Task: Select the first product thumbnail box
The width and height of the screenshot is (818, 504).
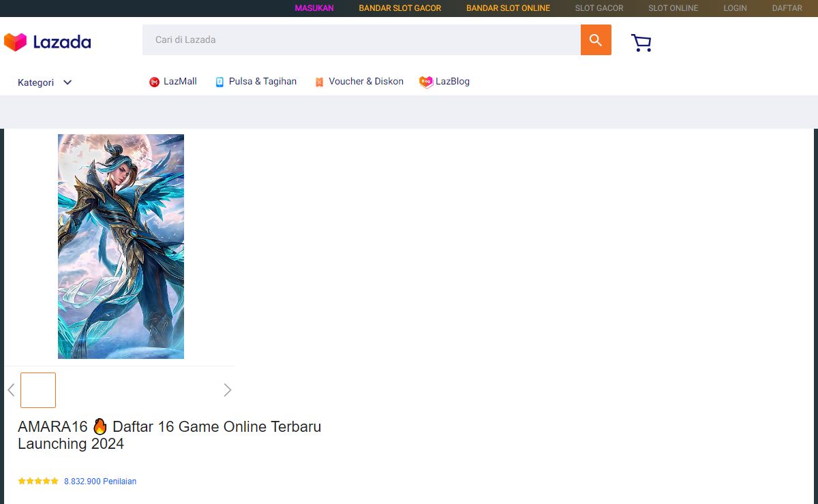Action: pyautogui.click(x=38, y=390)
